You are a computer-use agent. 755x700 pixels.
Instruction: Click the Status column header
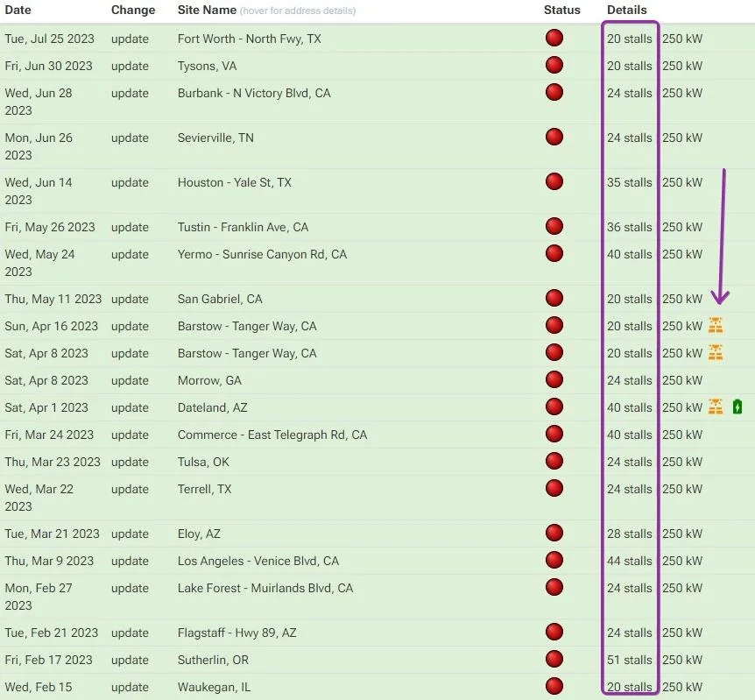[x=562, y=11]
